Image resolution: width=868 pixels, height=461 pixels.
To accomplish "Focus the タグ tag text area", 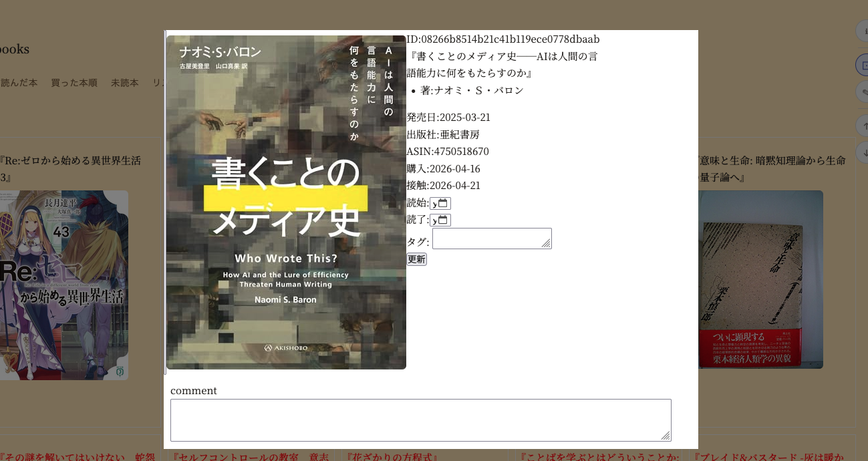I will [492, 239].
